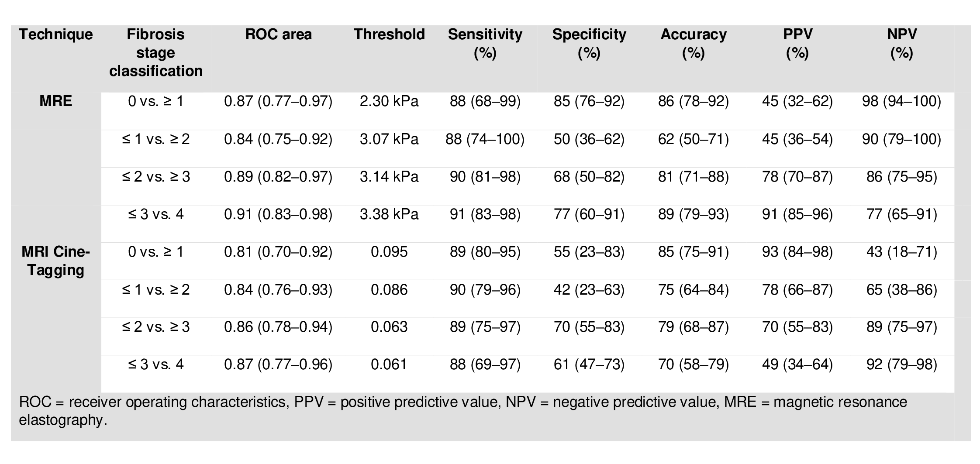
Task: Click the abbreviations footnote text
Action: point(463,411)
